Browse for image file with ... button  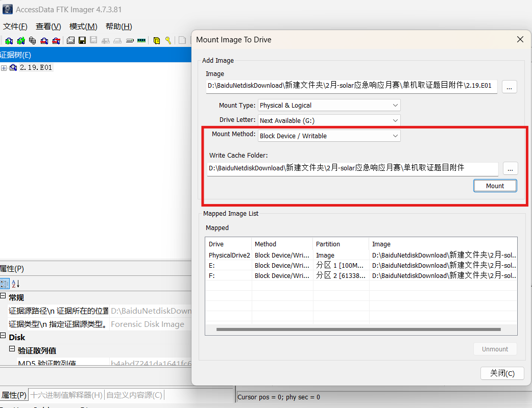coord(509,87)
